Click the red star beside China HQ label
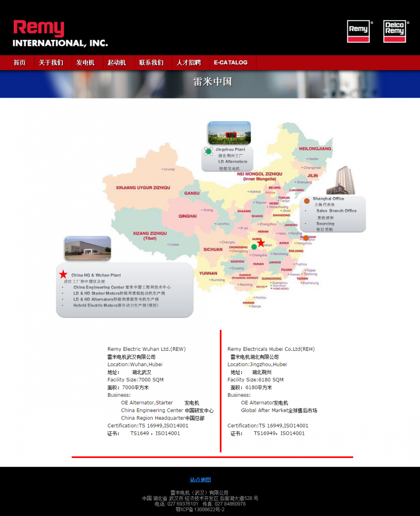Image resolution: width=420 pixels, height=516 pixels. click(63, 274)
